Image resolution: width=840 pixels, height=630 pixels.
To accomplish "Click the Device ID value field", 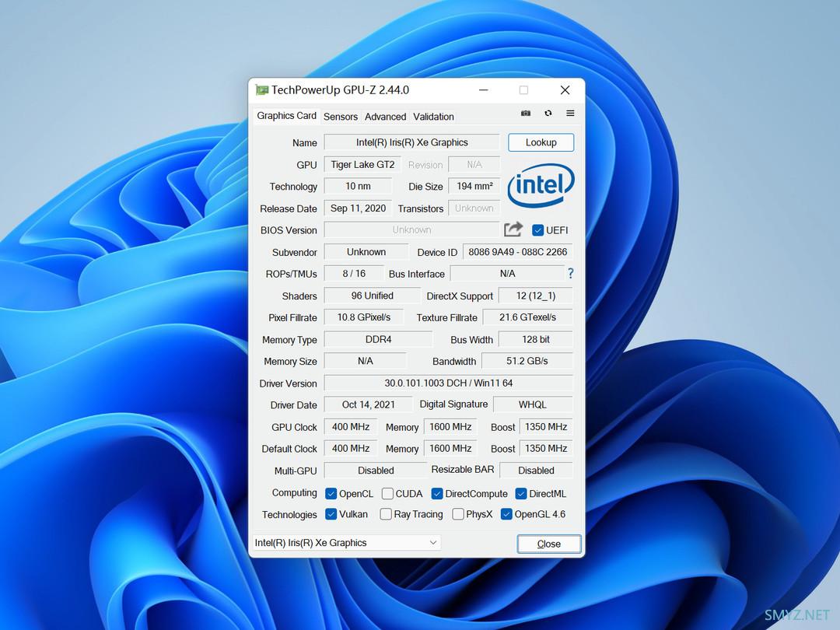I will [x=517, y=252].
